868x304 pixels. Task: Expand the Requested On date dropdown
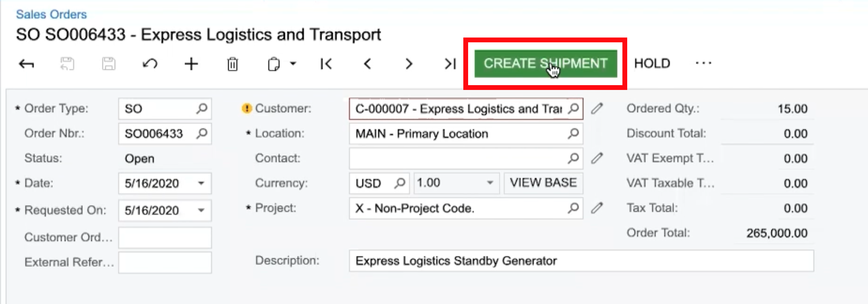click(x=201, y=210)
